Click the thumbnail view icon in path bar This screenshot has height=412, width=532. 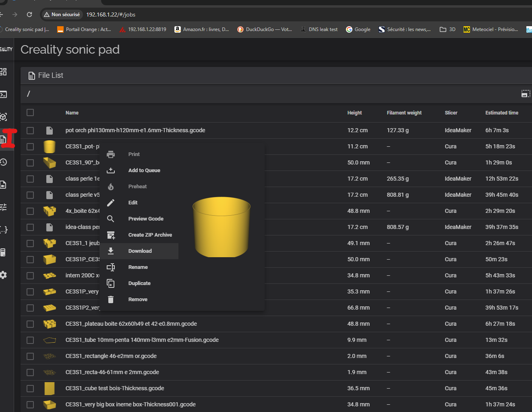tap(526, 94)
